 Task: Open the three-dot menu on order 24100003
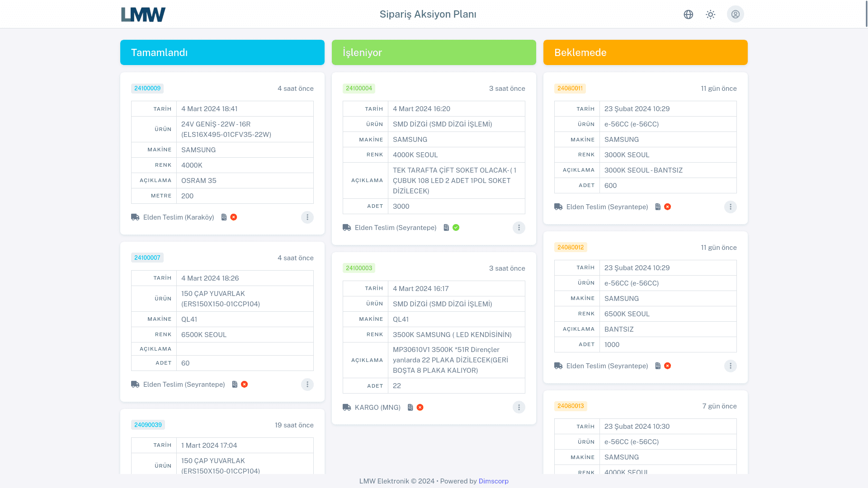coord(519,407)
